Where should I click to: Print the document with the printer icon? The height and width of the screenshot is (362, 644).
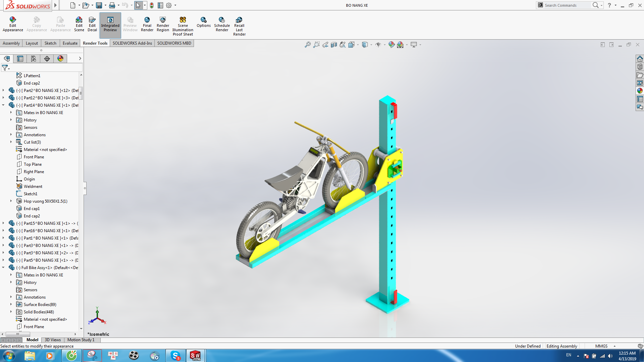click(x=112, y=5)
